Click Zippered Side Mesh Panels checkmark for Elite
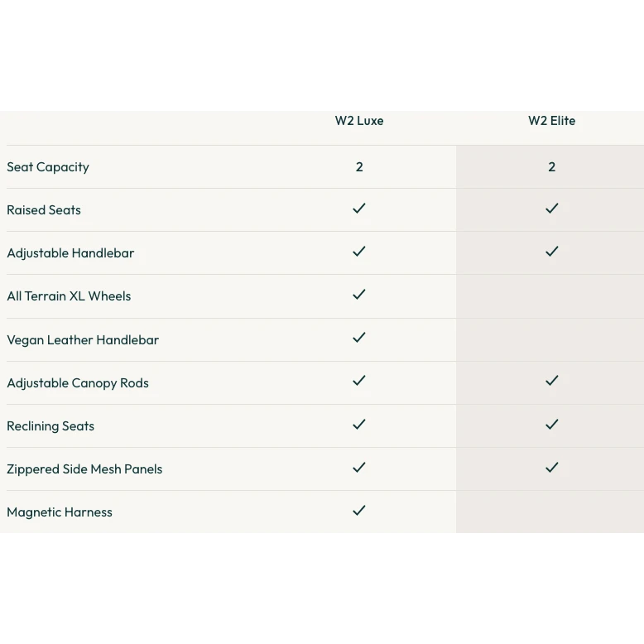Screen dimensions: 644x644 pos(552,468)
